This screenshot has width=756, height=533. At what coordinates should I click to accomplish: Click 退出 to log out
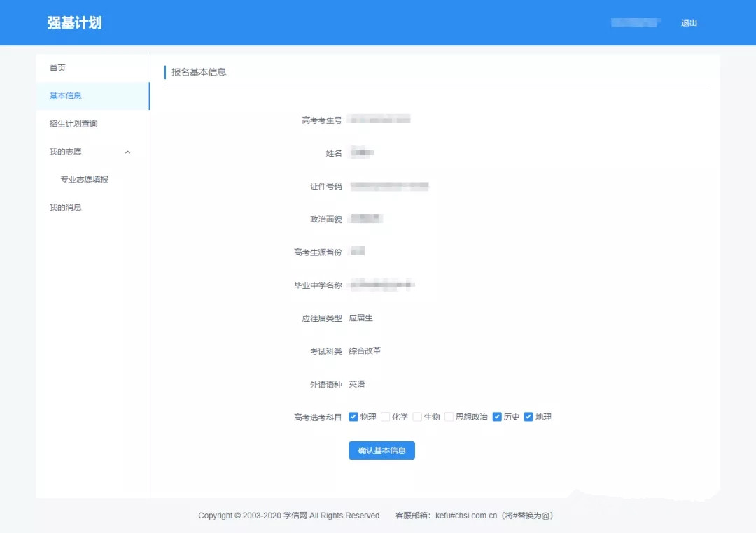click(x=688, y=22)
